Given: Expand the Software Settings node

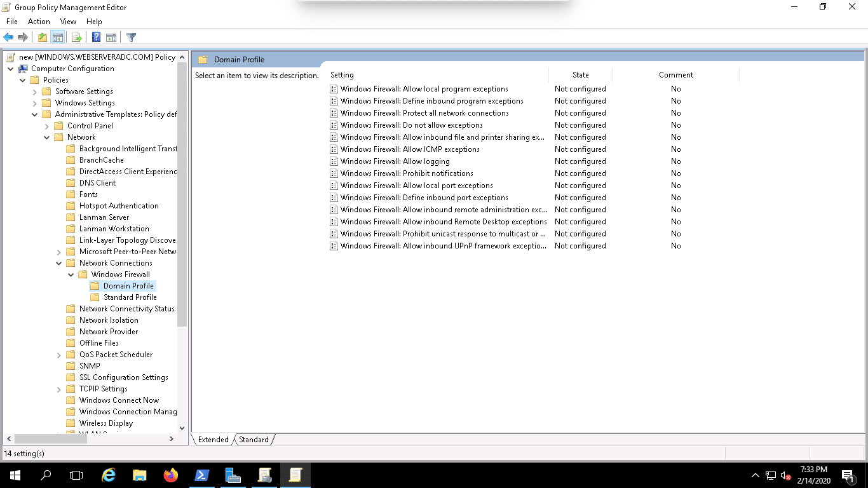Looking at the screenshot, I should [x=35, y=91].
